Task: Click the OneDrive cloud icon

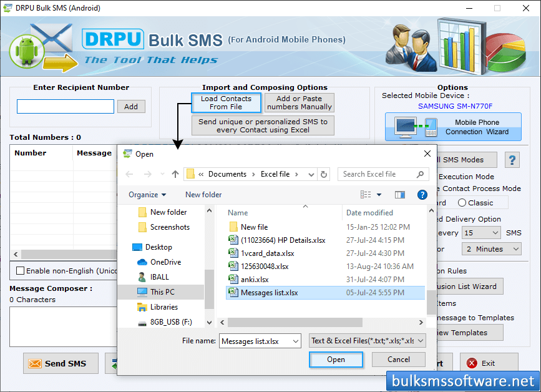Action: (142, 262)
